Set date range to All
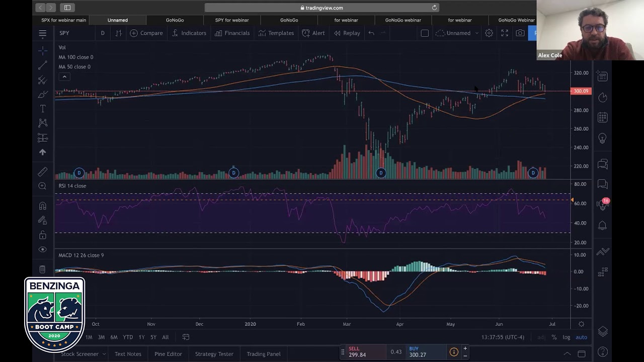 165,337
